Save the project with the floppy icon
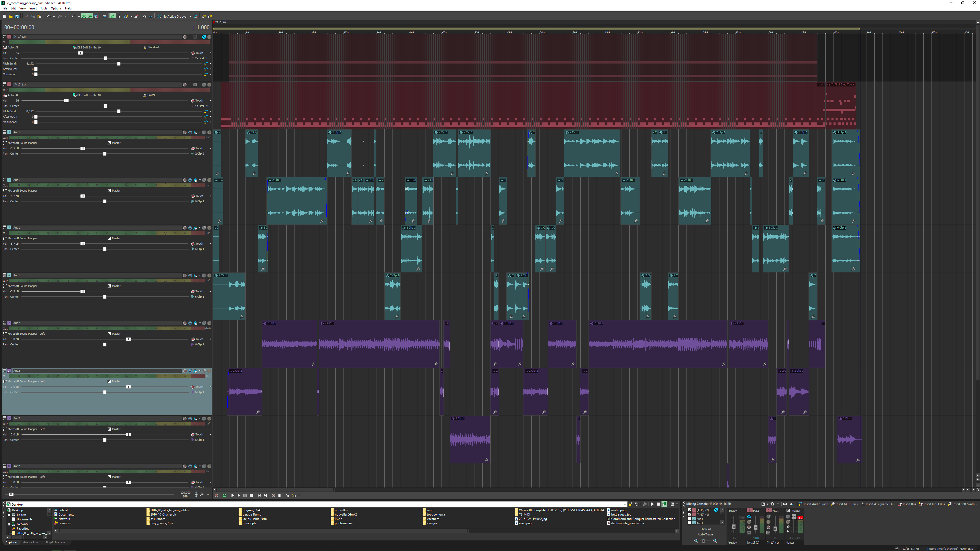 tap(17, 16)
